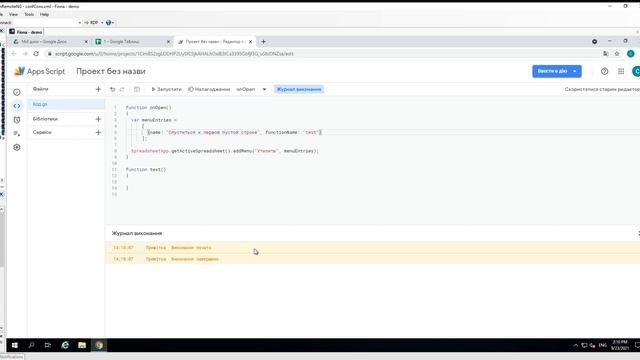This screenshot has height=360, width=640.
Task: Select the Проект без назви browser tab
Action: point(215,42)
